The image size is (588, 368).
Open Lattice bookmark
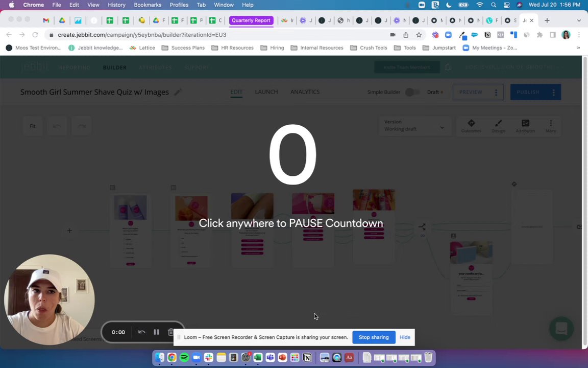click(x=142, y=48)
